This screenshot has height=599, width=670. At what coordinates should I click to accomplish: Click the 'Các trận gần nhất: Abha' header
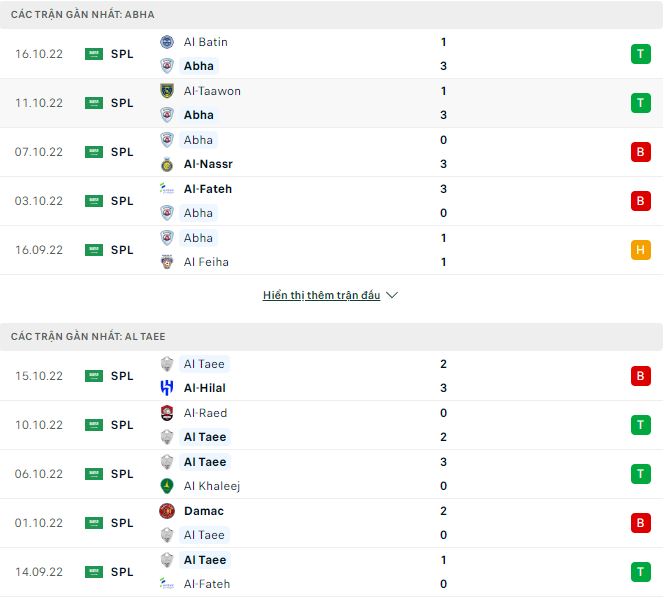(83, 15)
